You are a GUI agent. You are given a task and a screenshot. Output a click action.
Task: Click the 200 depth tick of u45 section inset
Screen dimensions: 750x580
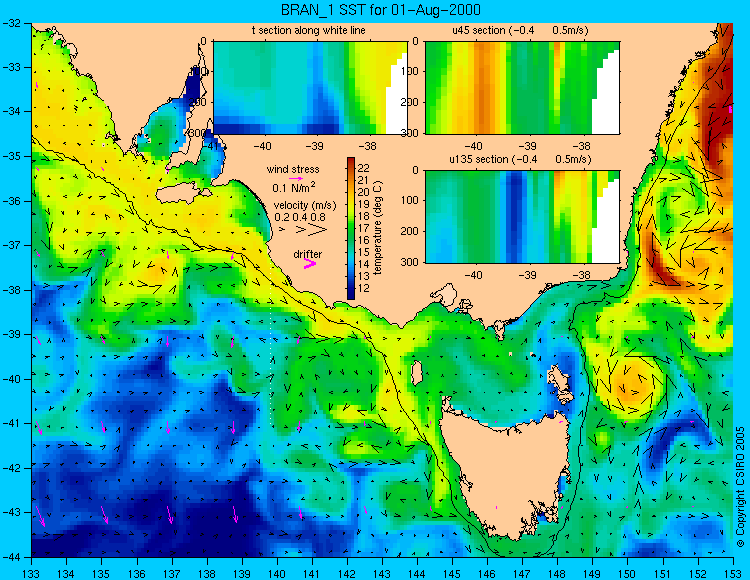410,102
